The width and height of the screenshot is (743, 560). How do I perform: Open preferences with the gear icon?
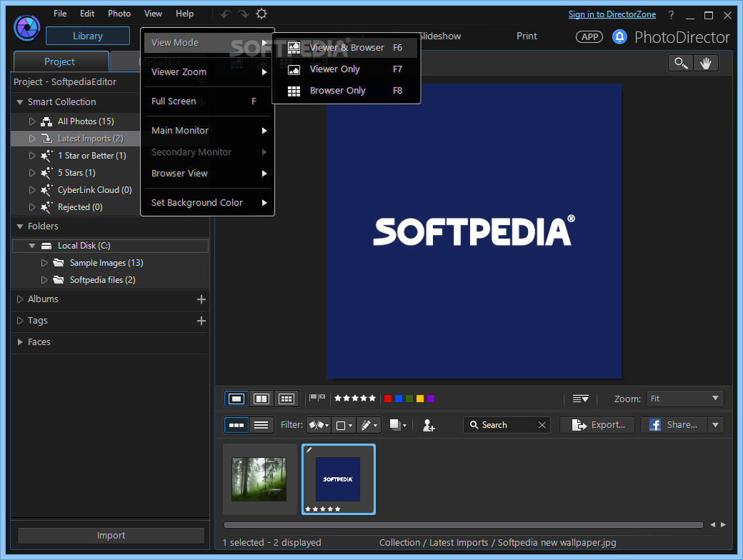(x=261, y=14)
